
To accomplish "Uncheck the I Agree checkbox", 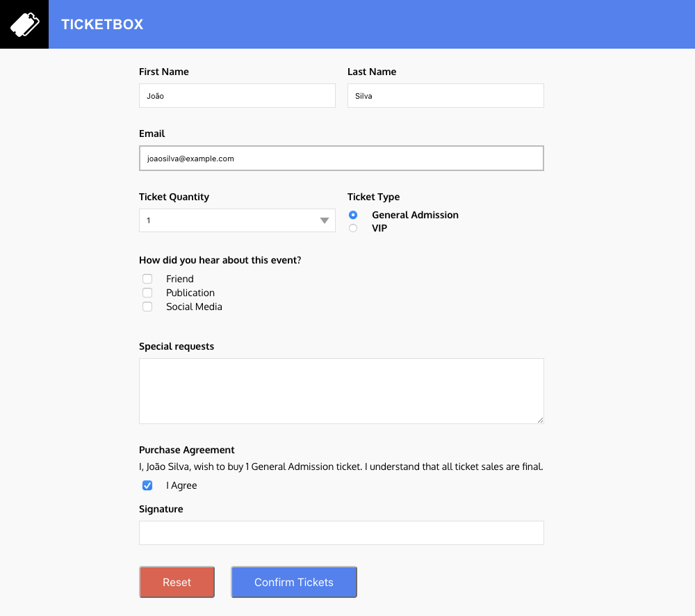I will click(x=147, y=485).
